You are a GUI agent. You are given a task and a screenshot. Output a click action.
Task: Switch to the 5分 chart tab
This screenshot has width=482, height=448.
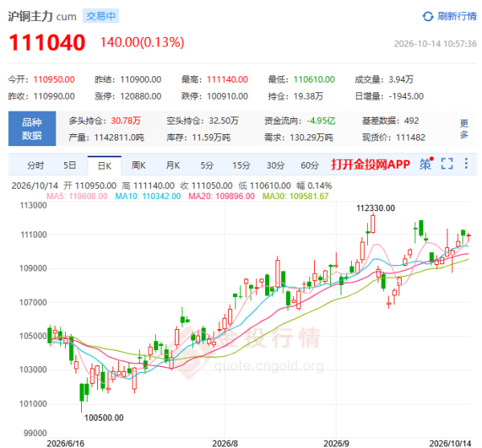pos(207,165)
